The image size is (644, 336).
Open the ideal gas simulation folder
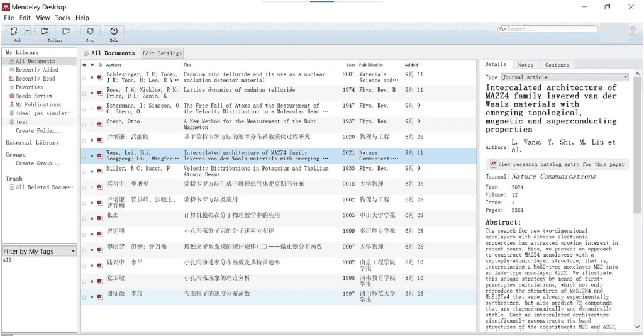pyautogui.click(x=45, y=113)
